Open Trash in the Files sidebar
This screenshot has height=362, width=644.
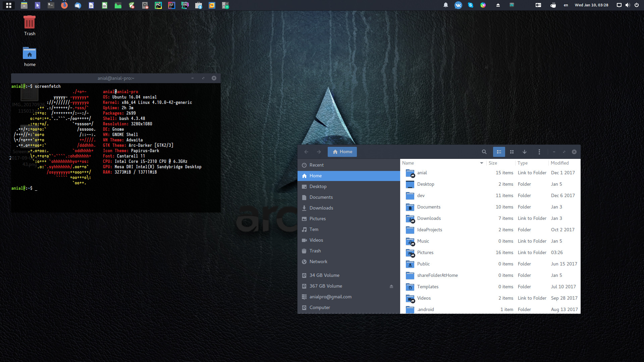[x=349, y=251]
